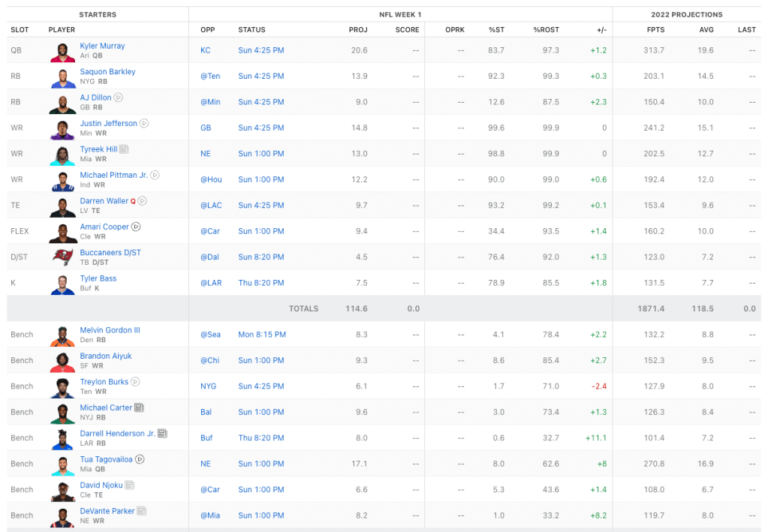Click Kyler Murray's headshot photo
768x532 pixels.
[x=63, y=50]
